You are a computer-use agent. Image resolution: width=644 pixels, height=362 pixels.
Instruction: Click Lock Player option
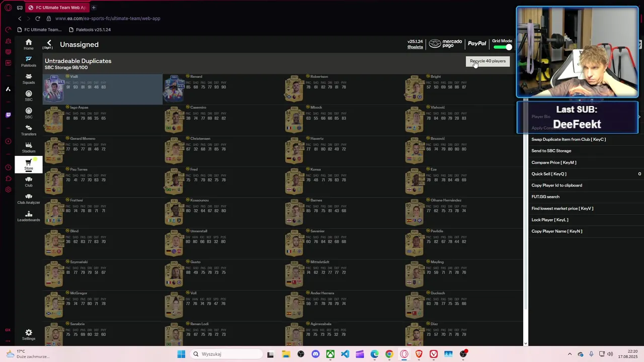click(x=550, y=220)
